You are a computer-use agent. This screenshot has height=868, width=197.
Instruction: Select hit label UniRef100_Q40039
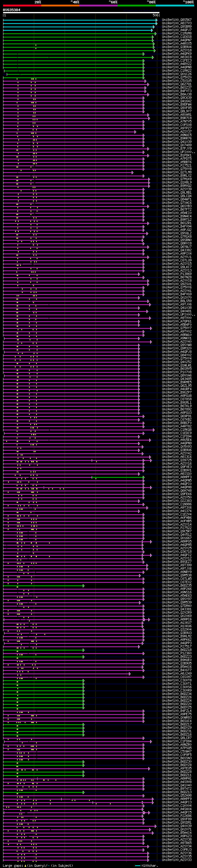point(176,826)
